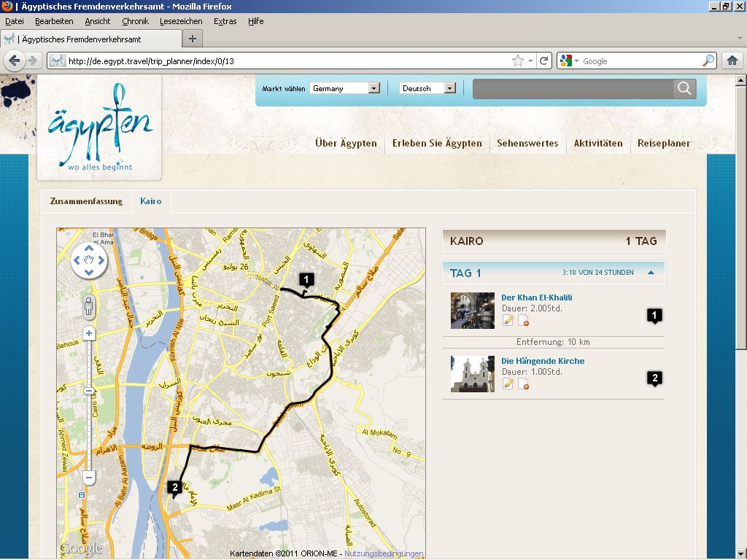Click the Firefox home button

[731, 61]
